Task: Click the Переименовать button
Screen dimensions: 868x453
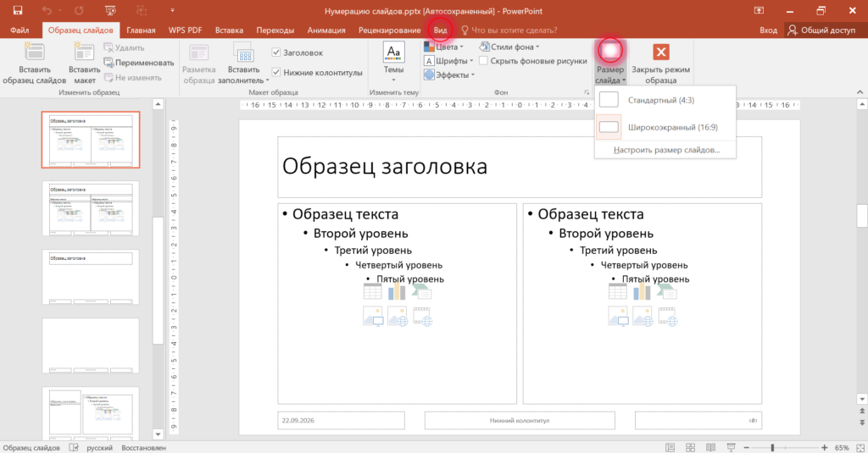Action: click(139, 63)
